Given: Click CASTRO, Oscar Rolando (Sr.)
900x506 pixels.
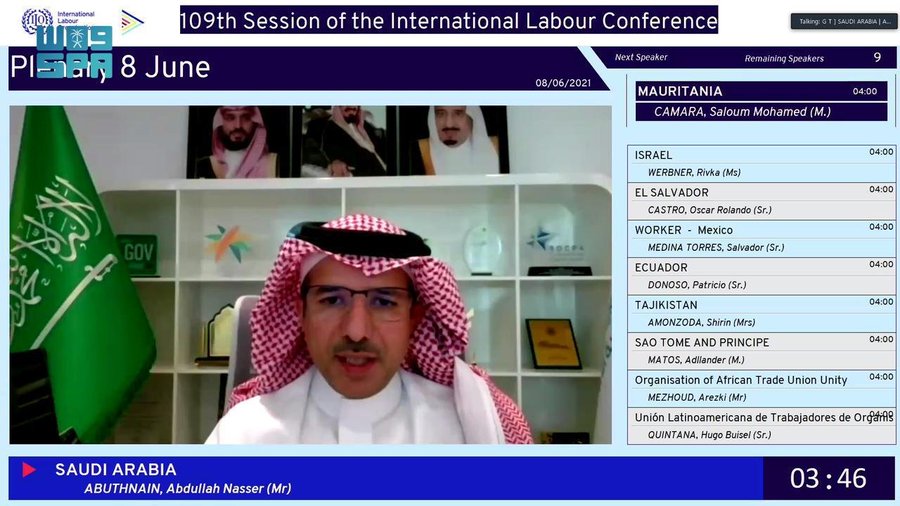Looking at the screenshot, I should (709, 210).
